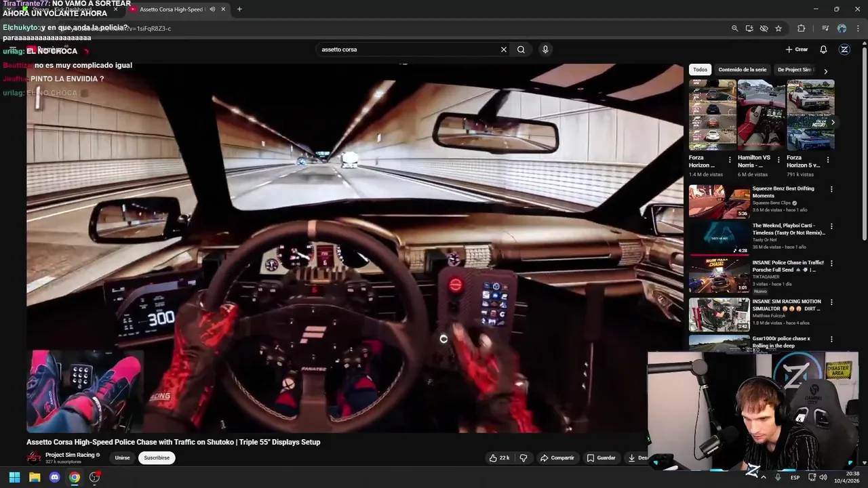
Task: Open 'INSANE Police Chase in Traffic' thumbnail
Action: click(719, 276)
